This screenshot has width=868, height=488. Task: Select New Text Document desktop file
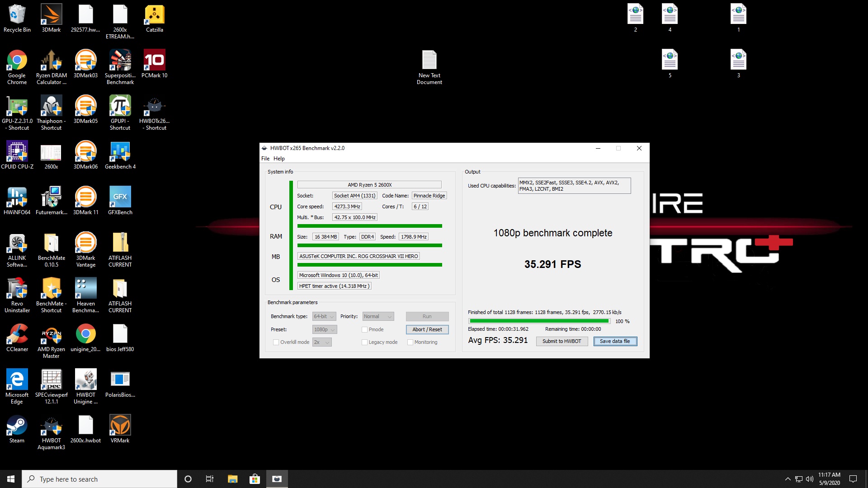(x=429, y=67)
